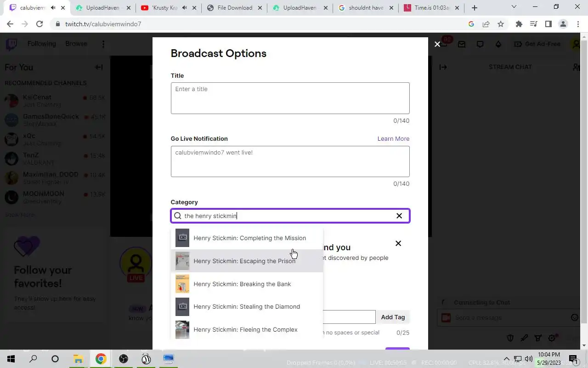Open the Following page
The image size is (588, 368).
(41, 44)
